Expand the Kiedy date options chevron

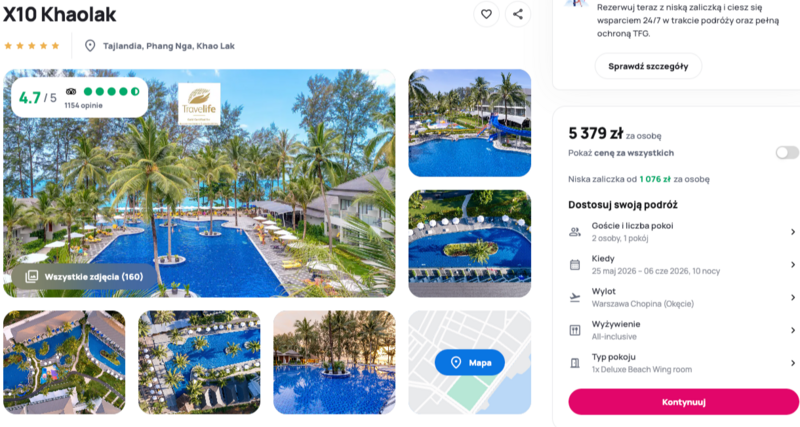click(x=793, y=265)
